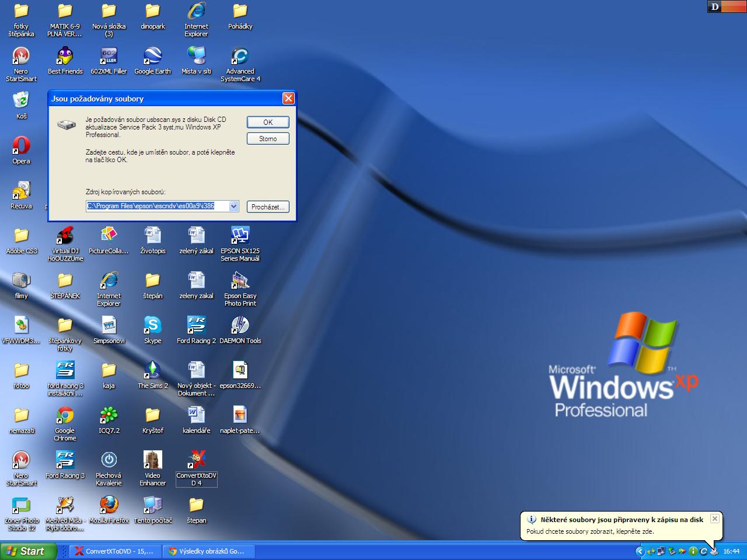Select The Sims 2 desktop icon
This screenshot has height=560, width=747.
[153, 375]
